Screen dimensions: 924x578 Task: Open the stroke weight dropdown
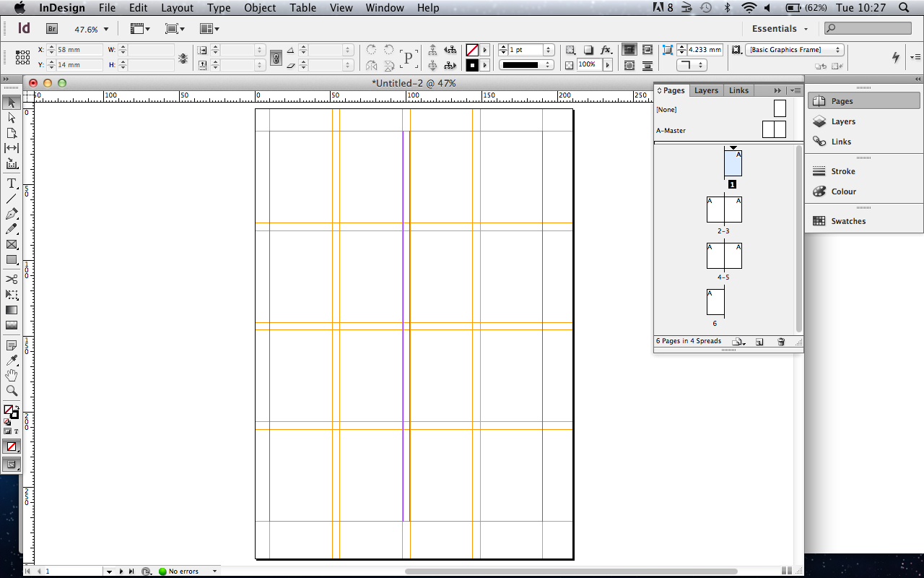coord(547,50)
